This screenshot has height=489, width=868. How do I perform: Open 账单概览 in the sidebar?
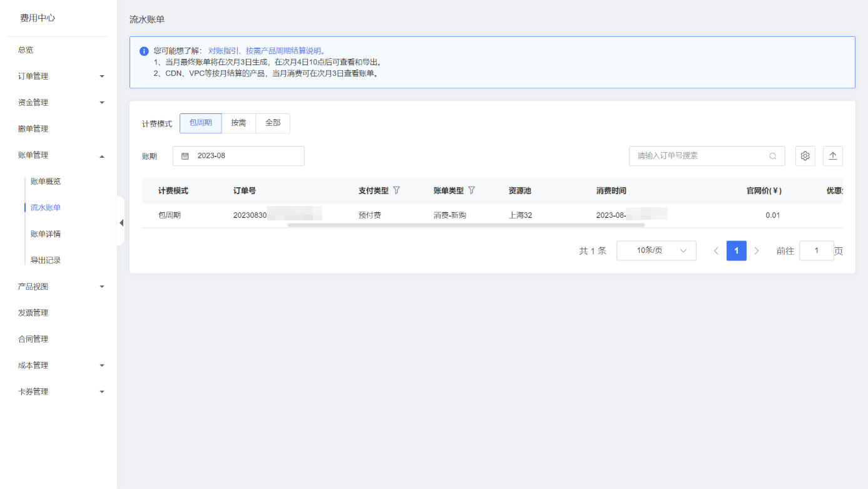[x=46, y=182]
